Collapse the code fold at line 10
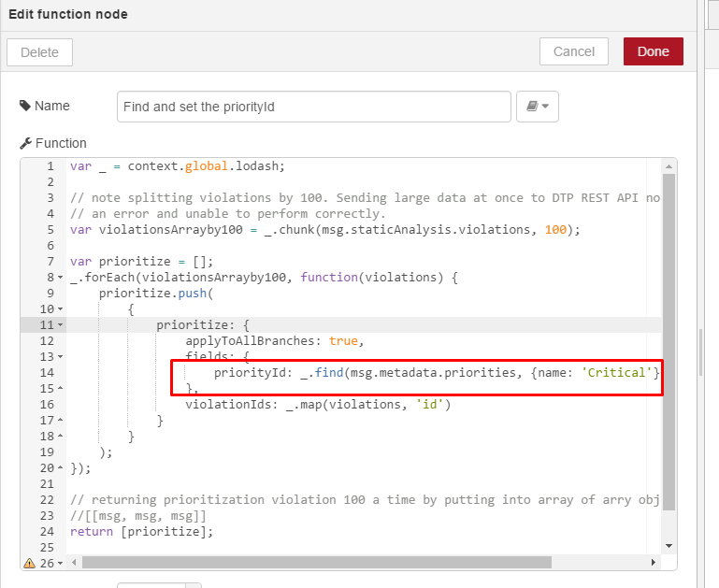The image size is (719, 588). 61,309
